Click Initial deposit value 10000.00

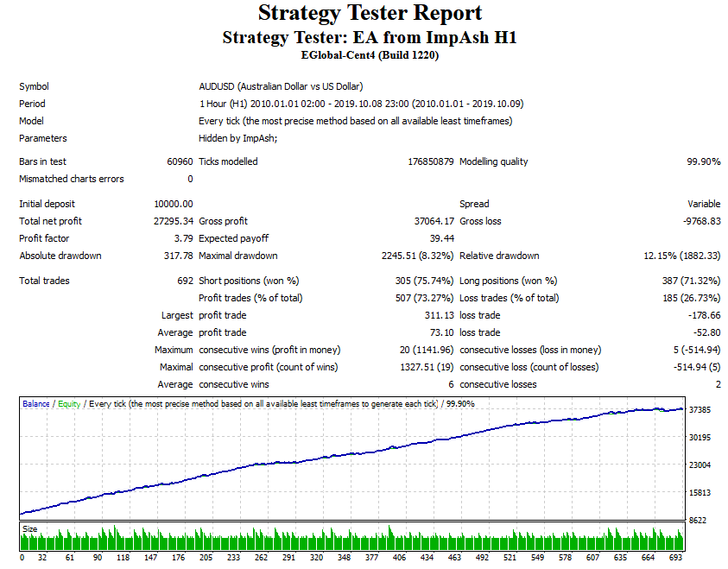tap(174, 204)
